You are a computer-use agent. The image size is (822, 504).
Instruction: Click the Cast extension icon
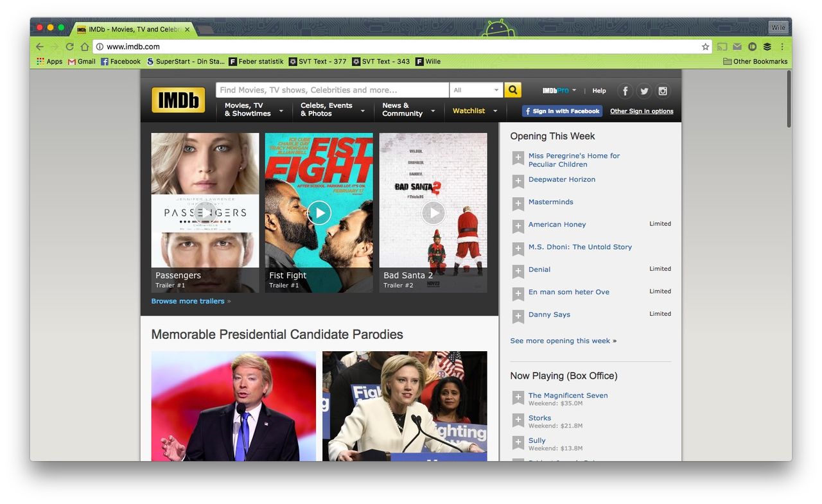click(722, 47)
